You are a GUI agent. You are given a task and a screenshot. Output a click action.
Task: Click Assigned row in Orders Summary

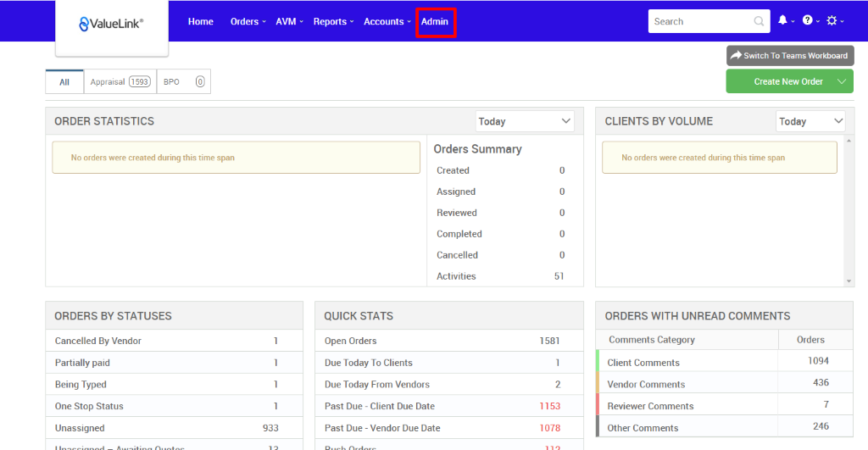[x=500, y=192]
